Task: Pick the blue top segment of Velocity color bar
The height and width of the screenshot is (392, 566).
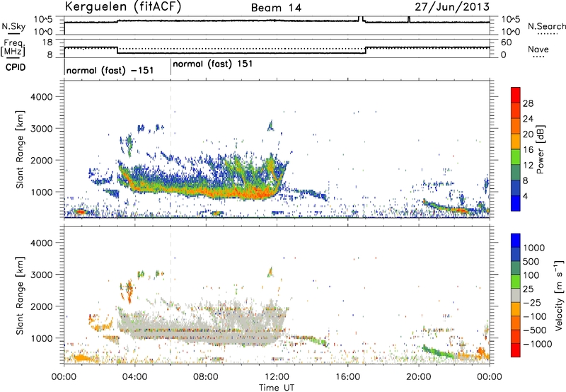Action: (516, 241)
